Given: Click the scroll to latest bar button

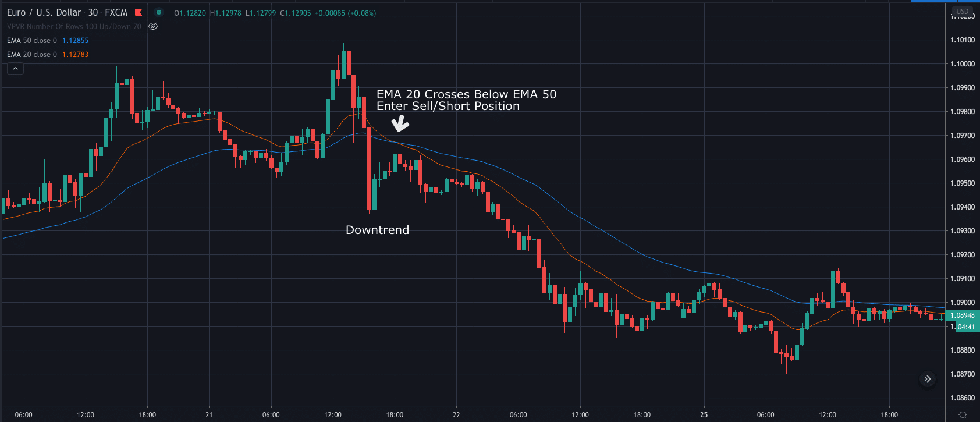Looking at the screenshot, I should tap(928, 379).
